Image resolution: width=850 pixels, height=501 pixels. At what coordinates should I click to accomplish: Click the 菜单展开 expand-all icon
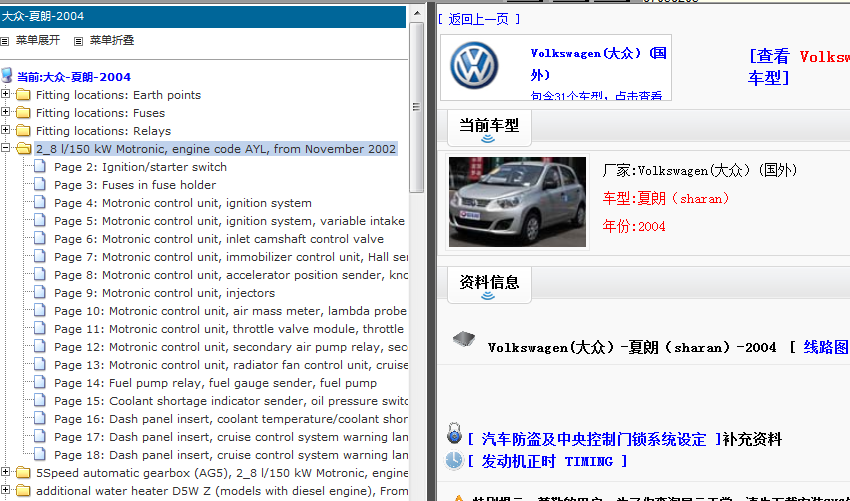[5, 41]
